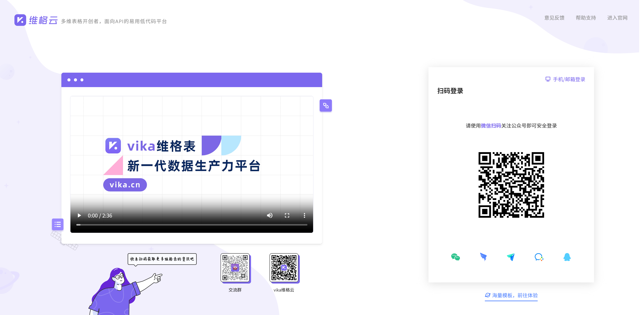Screen dimensions: 644x315
Task: Switch to 手机/邮箱登录
Action: [x=565, y=79]
